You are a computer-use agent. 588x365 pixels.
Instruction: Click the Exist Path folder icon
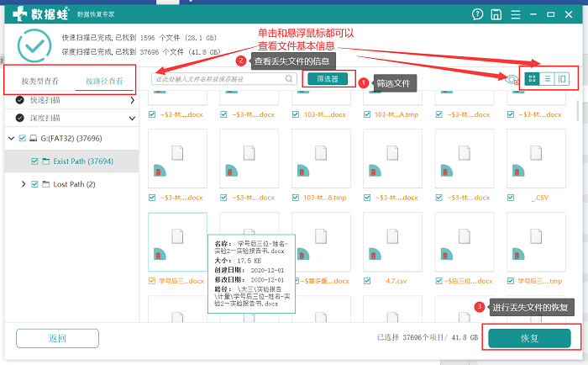point(45,161)
